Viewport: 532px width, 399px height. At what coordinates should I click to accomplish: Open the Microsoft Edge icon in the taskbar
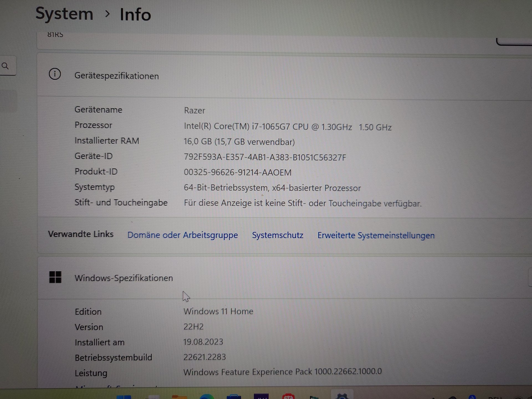207,396
